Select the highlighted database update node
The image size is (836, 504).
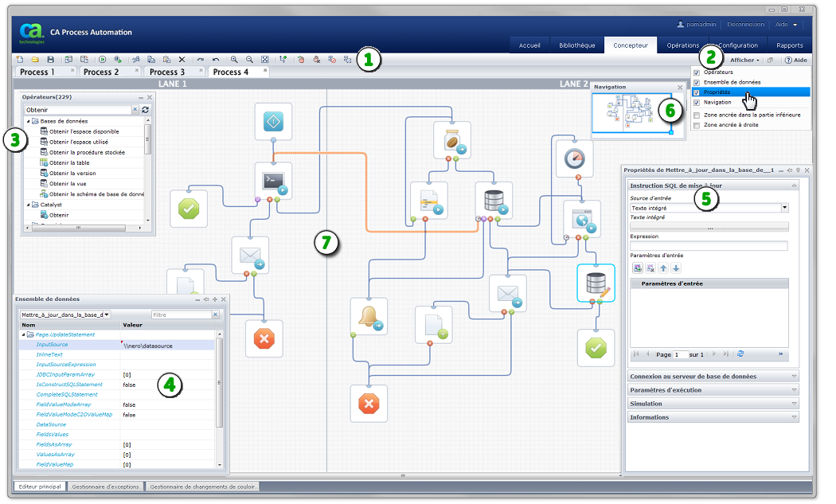pyautogui.click(x=596, y=283)
